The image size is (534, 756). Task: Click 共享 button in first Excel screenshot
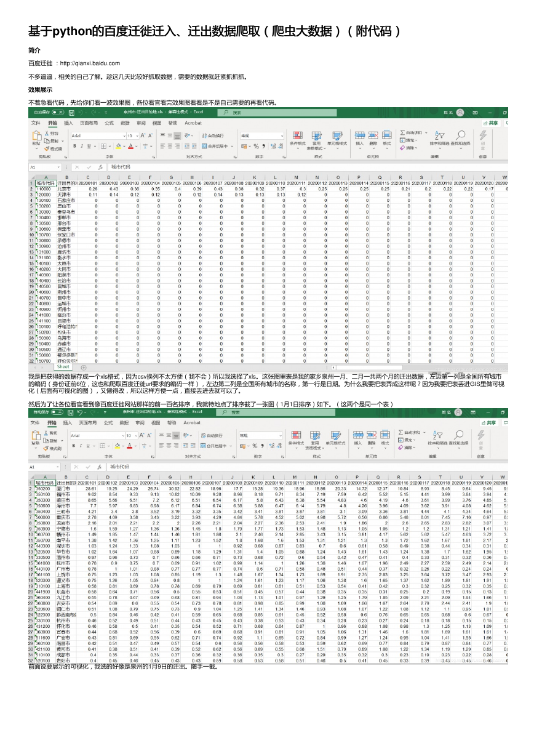(491, 123)
